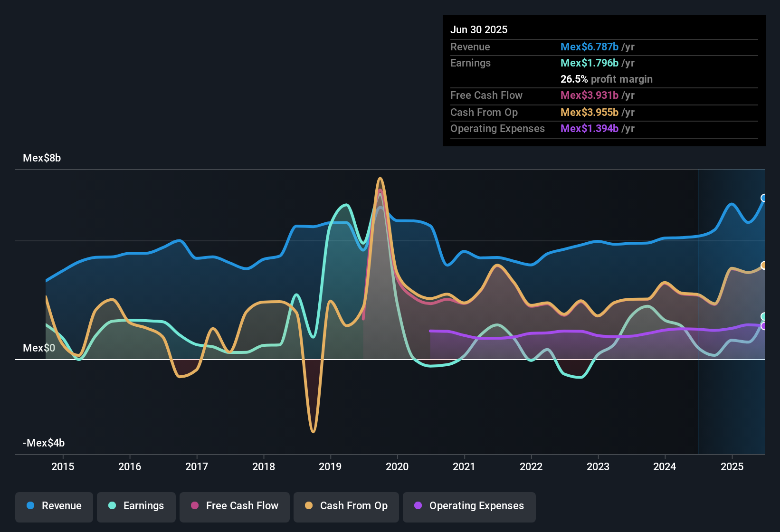Click the blue Revenue legend dot

pos(30,506)
